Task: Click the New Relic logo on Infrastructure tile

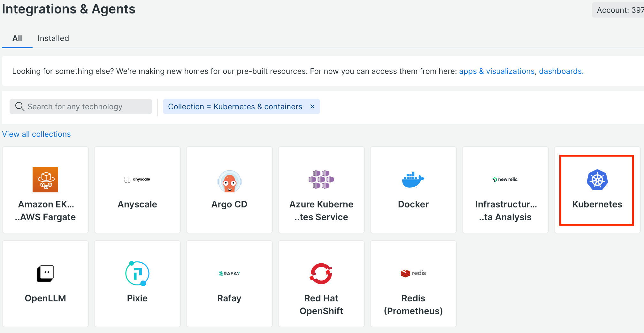Action: tap(505, 180)
